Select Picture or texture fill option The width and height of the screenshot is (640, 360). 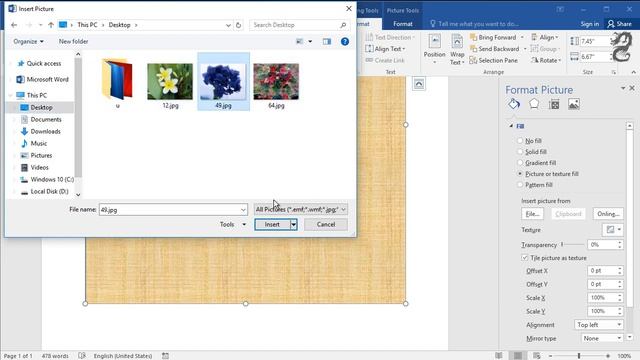click(520, 173)
